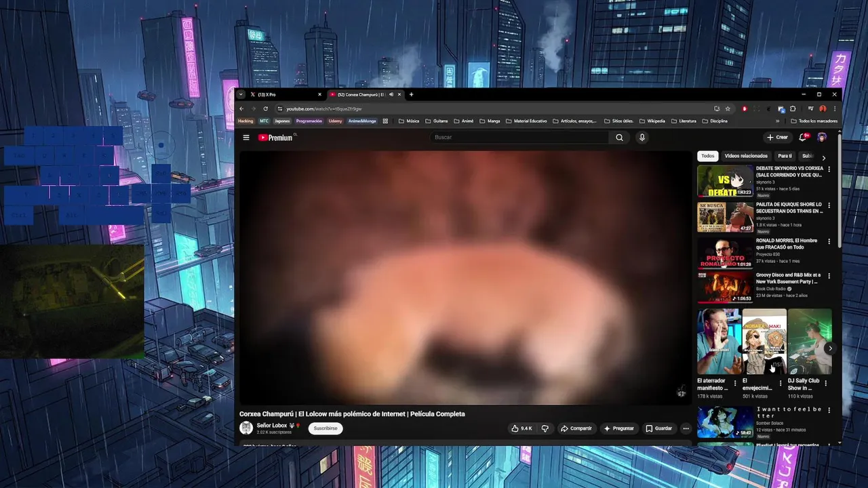Close the Corxea Champurú YouTube tab

[x=400, y=94]
